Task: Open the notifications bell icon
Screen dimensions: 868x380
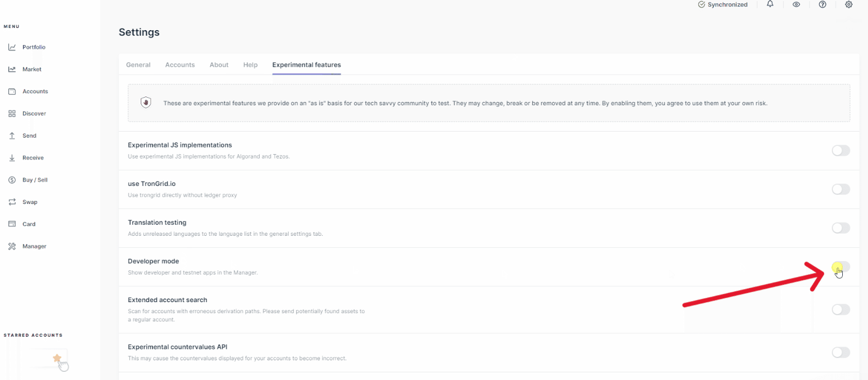Action: point(770,4)
